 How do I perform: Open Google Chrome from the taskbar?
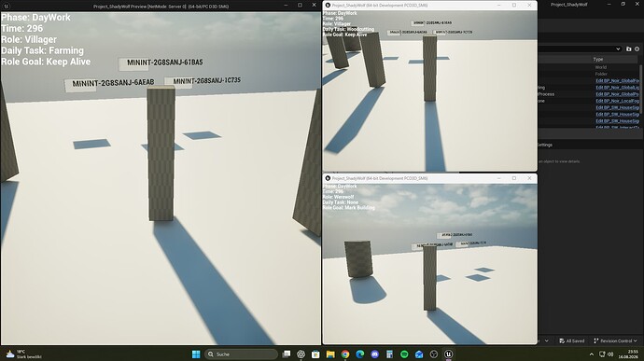[345, 354]
